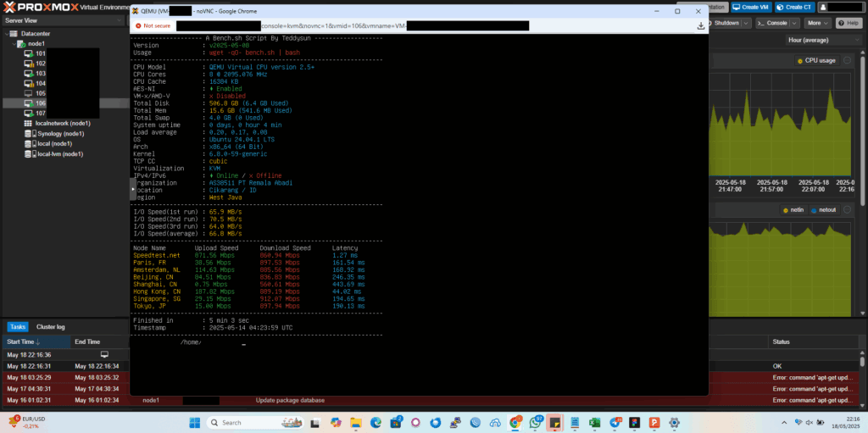Screen dimensions: 868x433
Task: Click the Datacenter icon in tree
Action: (14, 34)
